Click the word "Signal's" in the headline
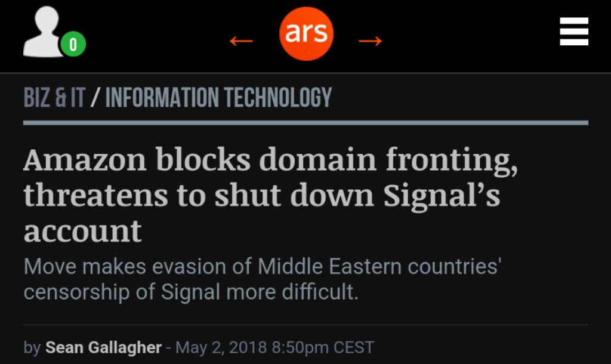611x364 pixels. coord(442,196)
